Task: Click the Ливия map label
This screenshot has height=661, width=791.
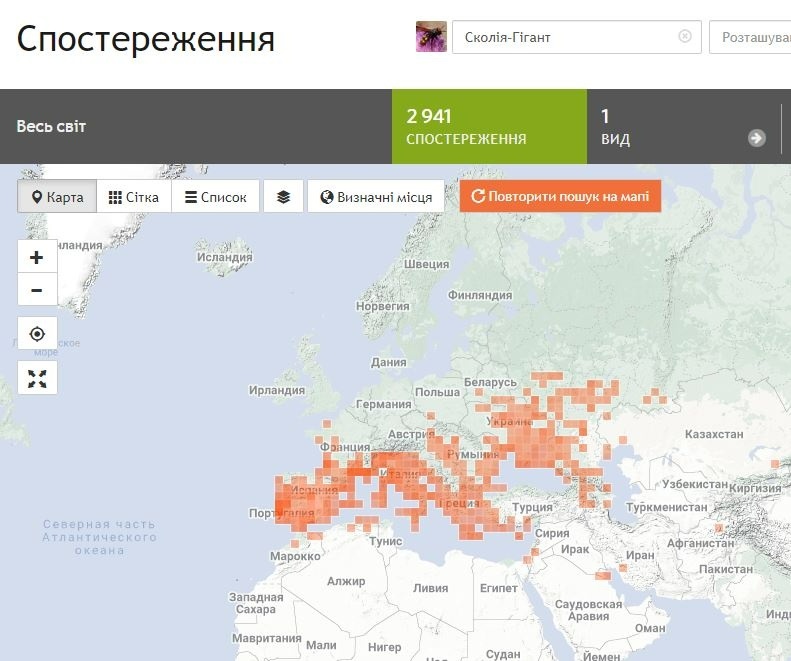Action: [430, 588]
